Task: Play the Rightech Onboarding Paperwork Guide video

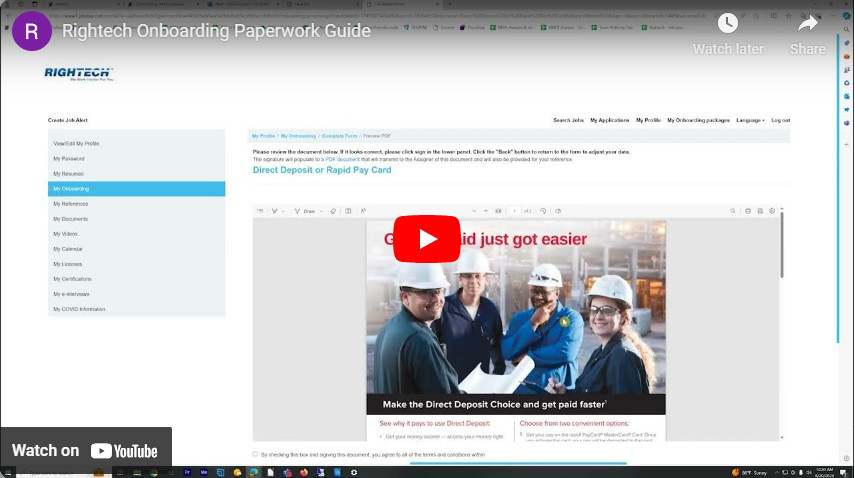Action: 426,239
